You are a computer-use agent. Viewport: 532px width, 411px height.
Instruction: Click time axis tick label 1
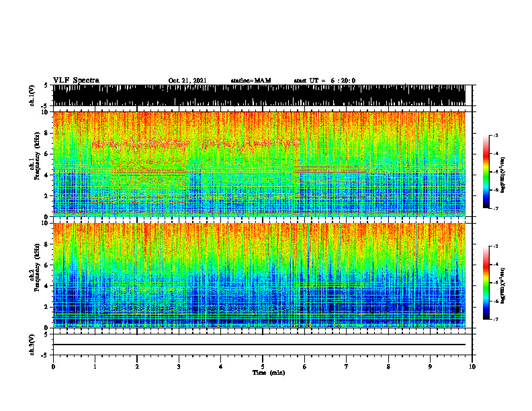click(95, 367)
